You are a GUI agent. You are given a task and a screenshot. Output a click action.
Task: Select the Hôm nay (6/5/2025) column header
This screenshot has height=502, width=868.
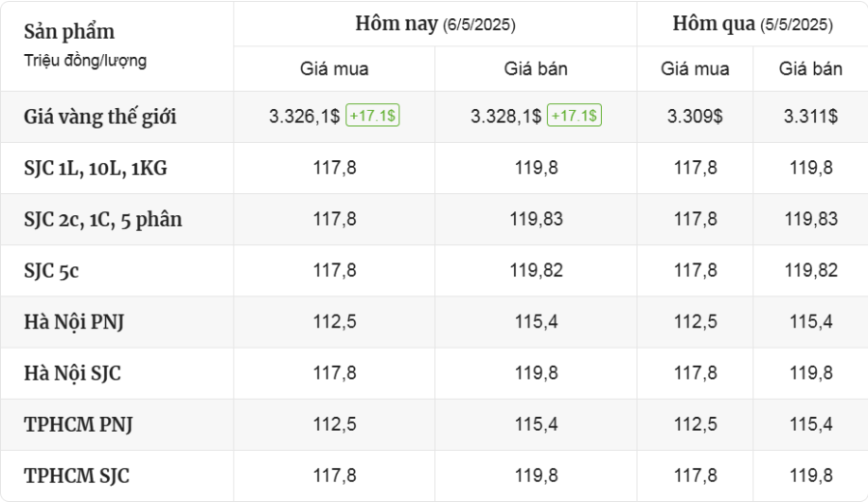click(435, 24)
